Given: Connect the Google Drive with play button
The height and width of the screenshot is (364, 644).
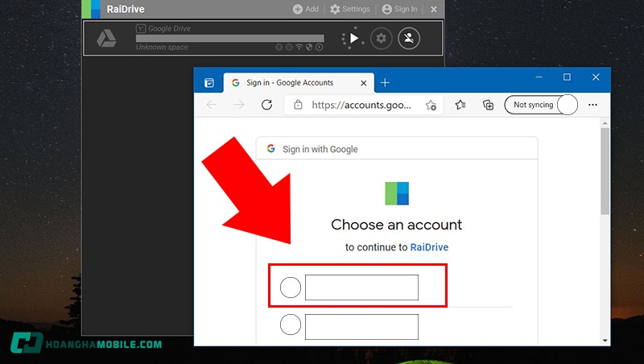Looking at the screenshot, I should (x=353, y=38).
